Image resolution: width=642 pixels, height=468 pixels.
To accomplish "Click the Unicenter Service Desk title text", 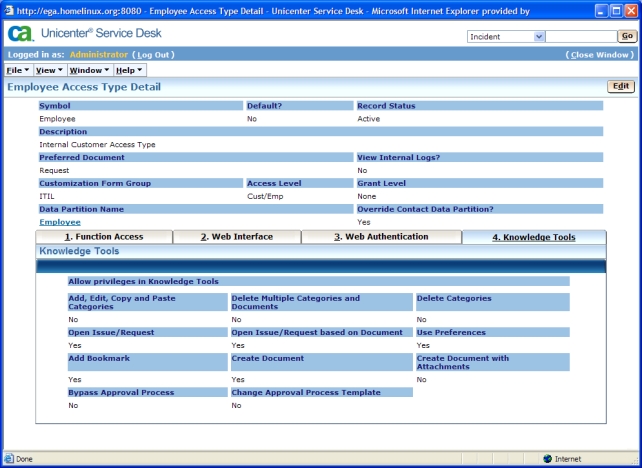I will click(101, 33).
